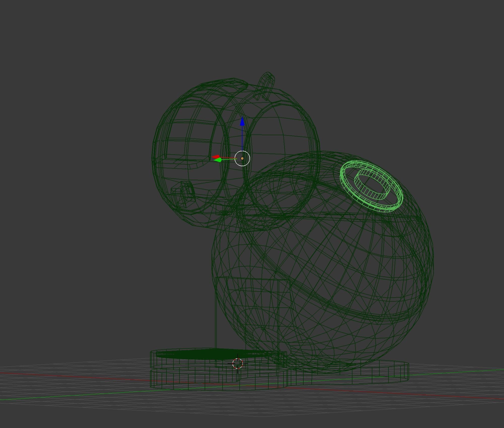This screenshot has width=504, height=428.
Task: Click the red X-axis gizmo arrowhead
Action: 215,157
